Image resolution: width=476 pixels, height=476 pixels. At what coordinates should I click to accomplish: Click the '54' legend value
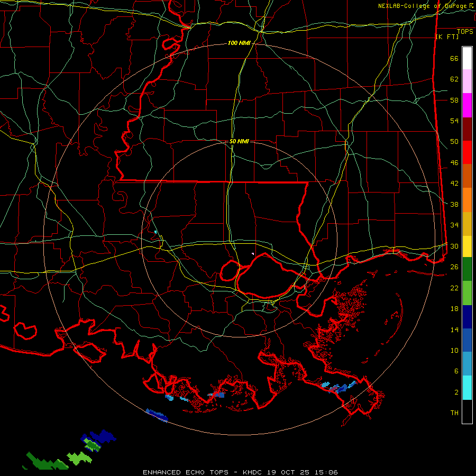pyautogui.click(x=454, y=121)
